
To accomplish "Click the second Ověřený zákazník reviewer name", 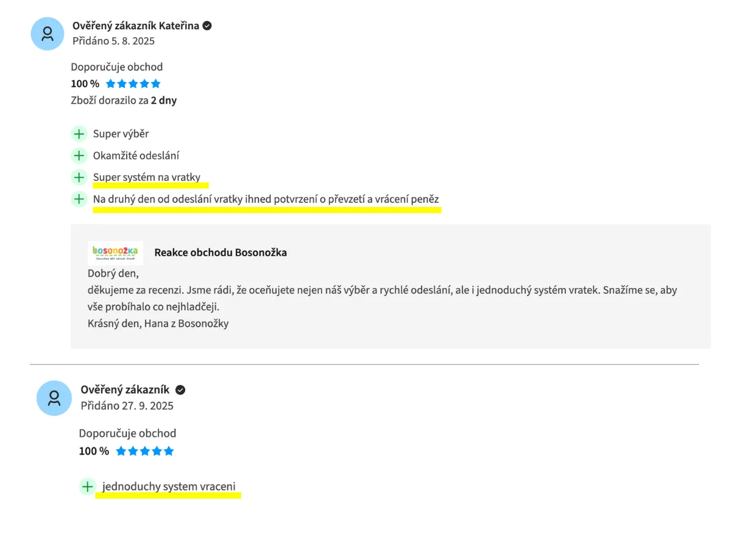I will coord(125,390).
